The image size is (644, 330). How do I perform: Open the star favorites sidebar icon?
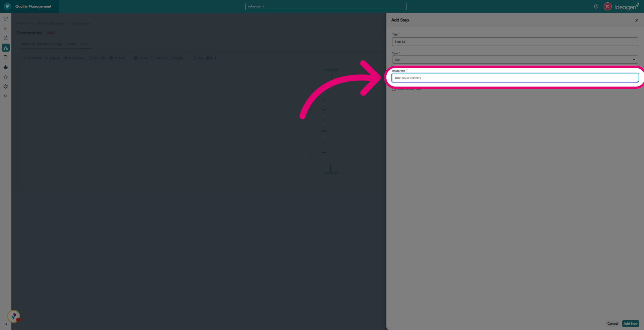(6, 77)
